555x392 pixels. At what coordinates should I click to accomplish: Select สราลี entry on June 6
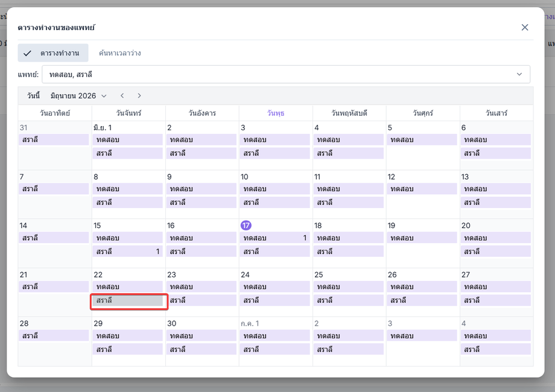pyautogui.click(x=495, y=153)
